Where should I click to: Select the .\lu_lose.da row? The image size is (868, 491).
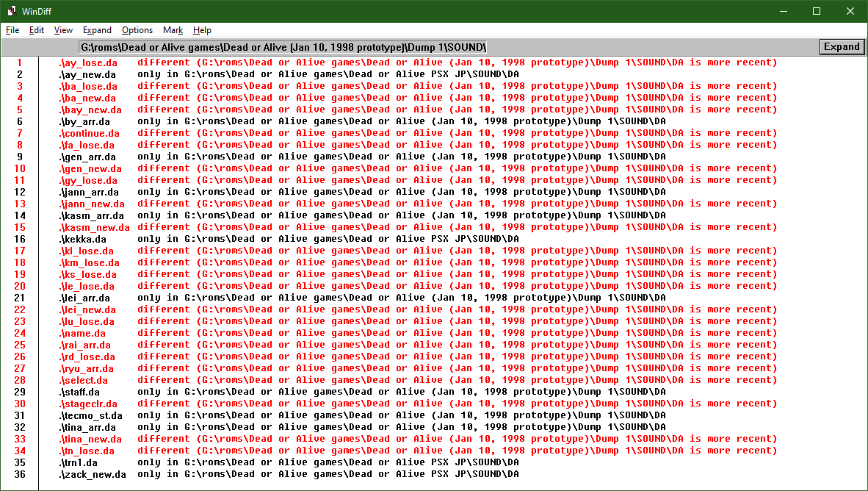[418, 321]
